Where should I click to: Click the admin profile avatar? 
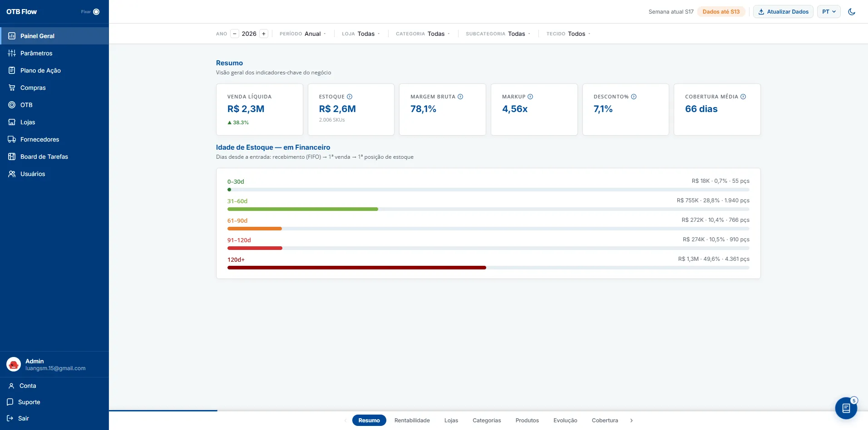coord(14,364)
